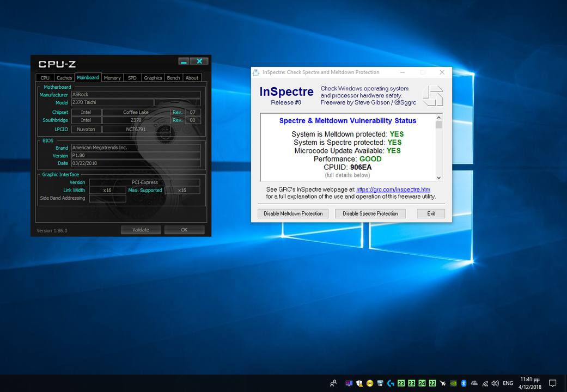Screen dimensions: 567x392
Task: Click the PCI-Express Version field
Action: [x=145, y=182]
